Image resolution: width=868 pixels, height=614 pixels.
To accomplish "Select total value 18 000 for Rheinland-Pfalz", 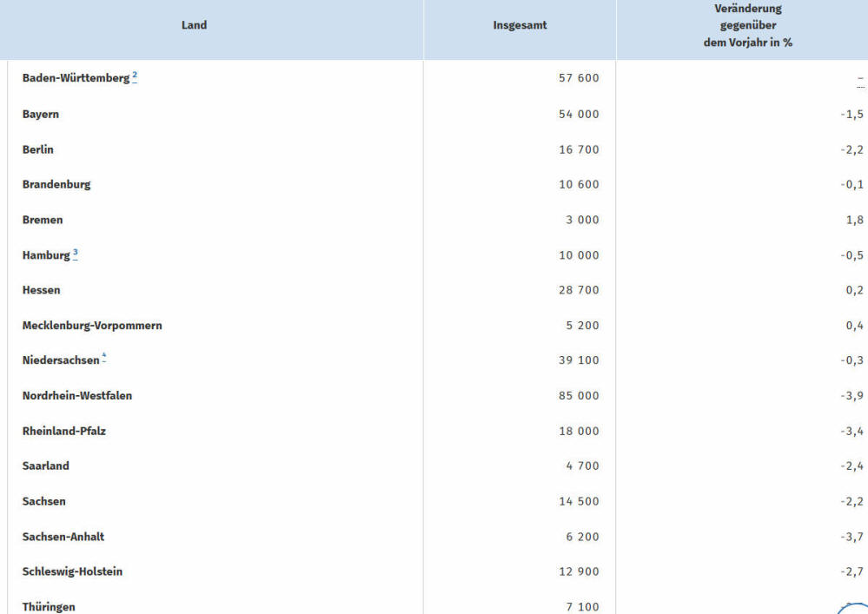I will coord(579,431).
